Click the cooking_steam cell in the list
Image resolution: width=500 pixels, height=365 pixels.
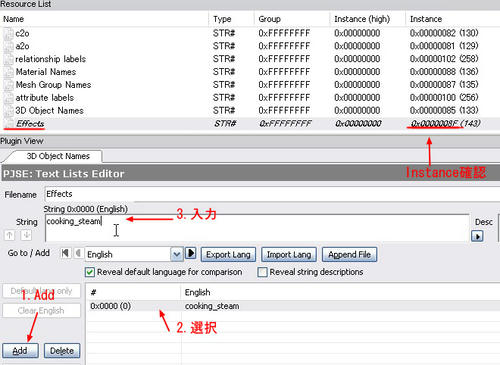pos(212,306)
